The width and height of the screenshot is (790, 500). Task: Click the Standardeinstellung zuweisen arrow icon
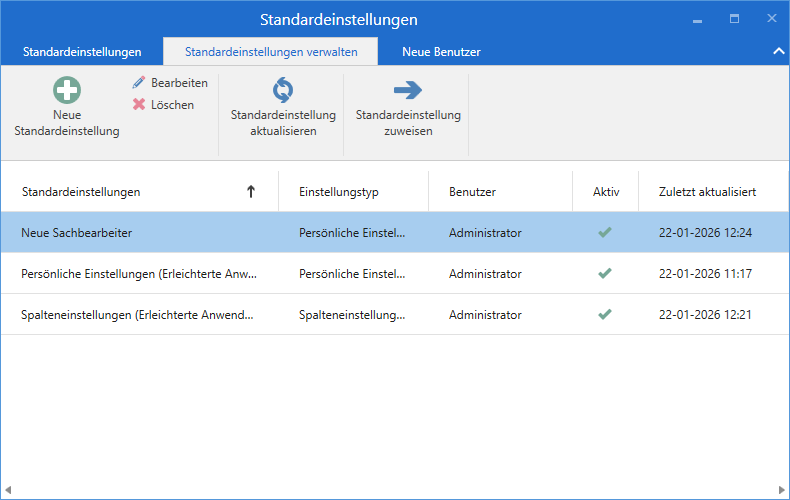point(408,90)
